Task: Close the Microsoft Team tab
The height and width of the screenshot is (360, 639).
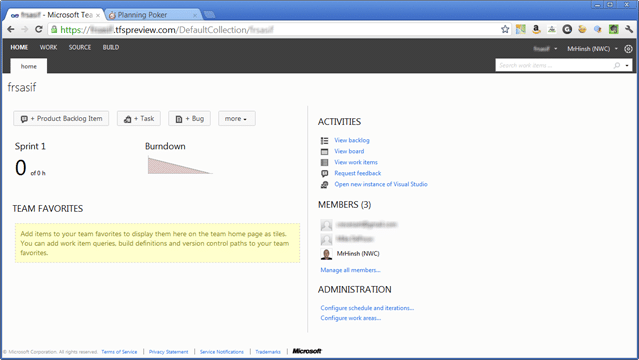Action: tap(98, 15)
